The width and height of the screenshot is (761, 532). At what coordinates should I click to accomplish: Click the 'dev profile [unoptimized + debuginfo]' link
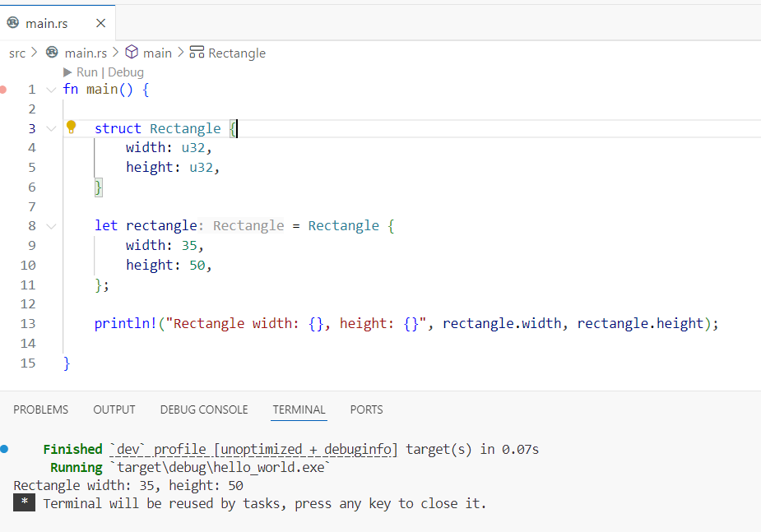click(x=253, y=450)
